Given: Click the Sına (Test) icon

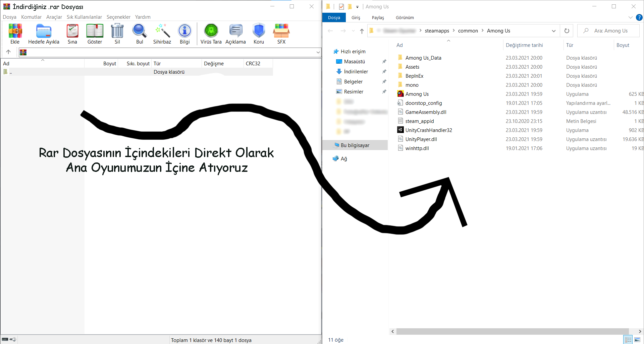Looking at the screenshot, I should pyautogui.click(x=72, y=31).
